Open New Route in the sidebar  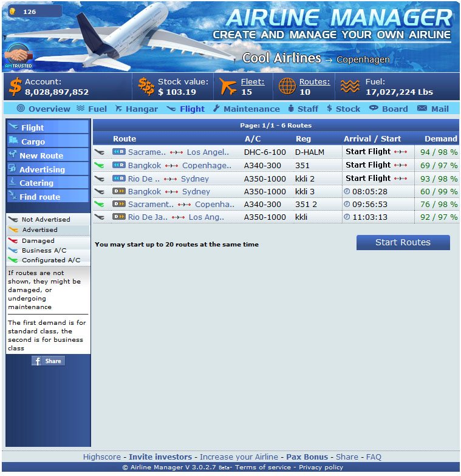(47, 155)
